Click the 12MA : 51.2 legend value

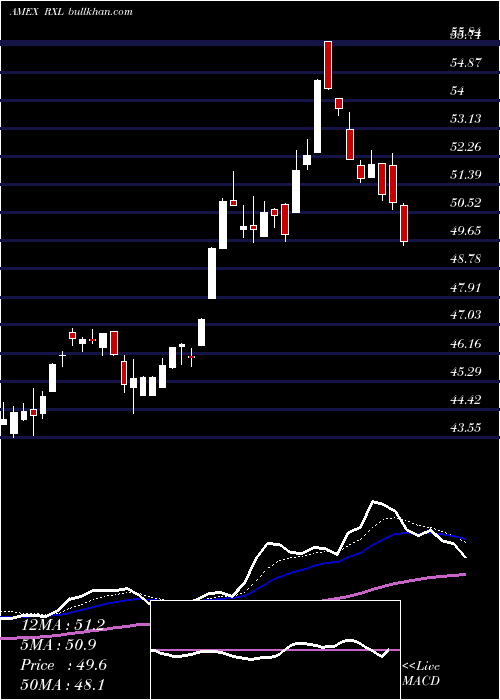[63, 625]
